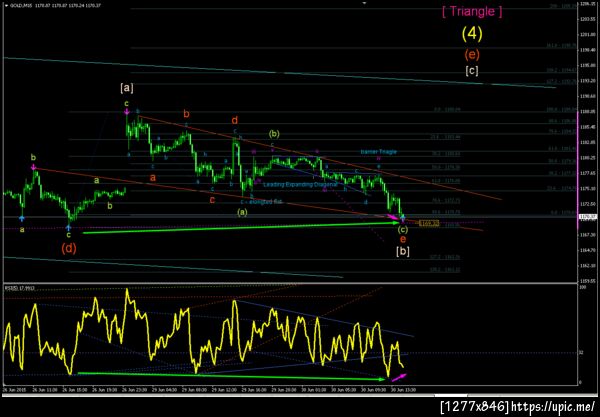The height and width of the screenshot is (417, 600).
Task: Select the white [c] label below orange (e)
Action: click(472, 71)
